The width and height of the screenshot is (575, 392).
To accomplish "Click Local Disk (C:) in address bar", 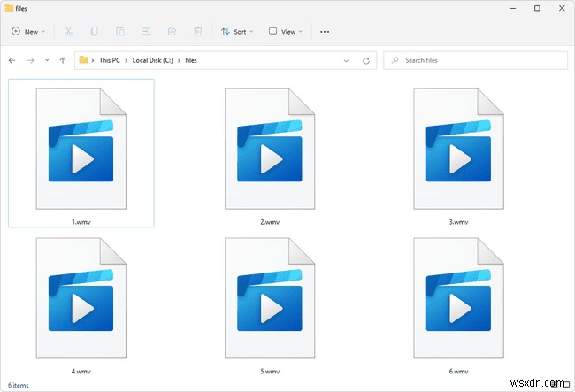I will pos(153,60).
